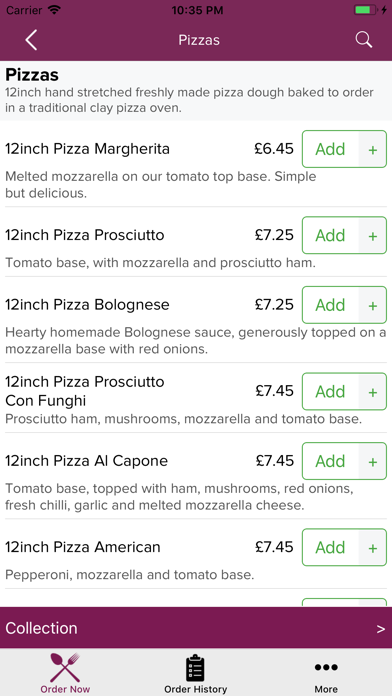Tap plus icon for Pizza American
The height and width of the screenshot is (696, 392).
373,548
